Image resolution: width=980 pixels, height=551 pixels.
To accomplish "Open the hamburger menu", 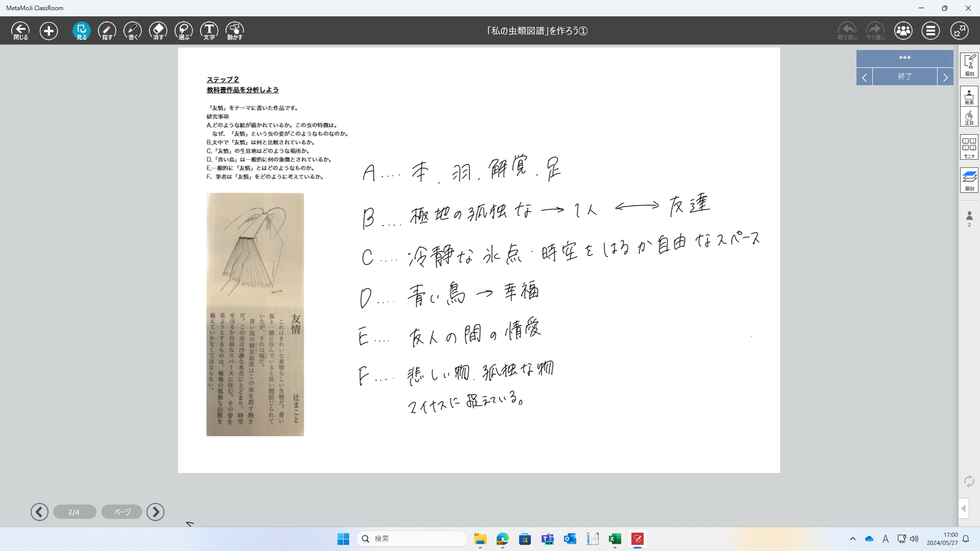I will pos(930,31).
